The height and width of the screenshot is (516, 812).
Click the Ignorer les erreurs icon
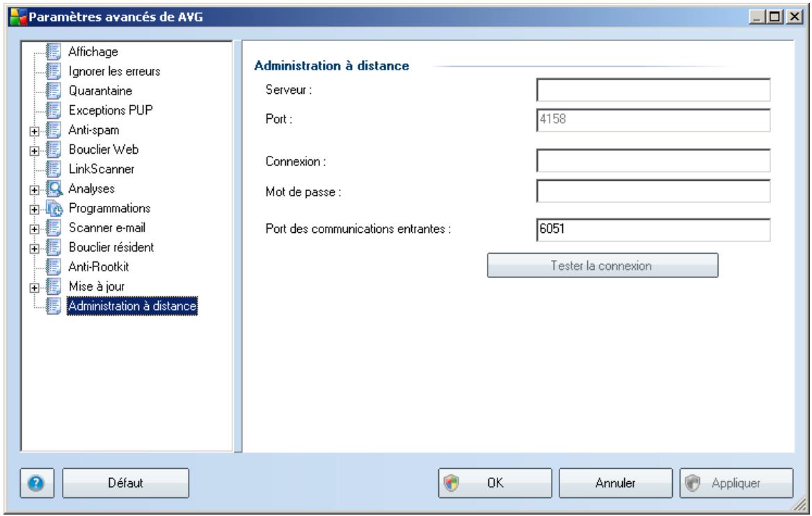coord(53,71)
